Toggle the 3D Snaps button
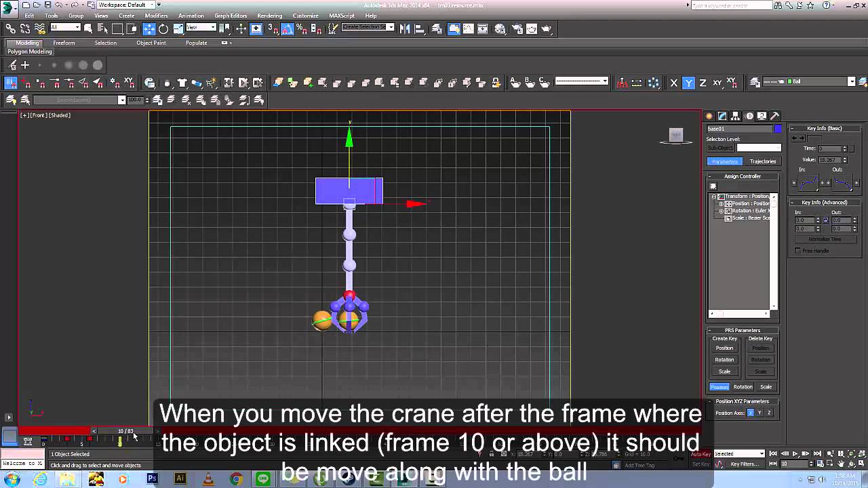Image resolution: width=868 pixels, height=488 pixels. (273, 28)
